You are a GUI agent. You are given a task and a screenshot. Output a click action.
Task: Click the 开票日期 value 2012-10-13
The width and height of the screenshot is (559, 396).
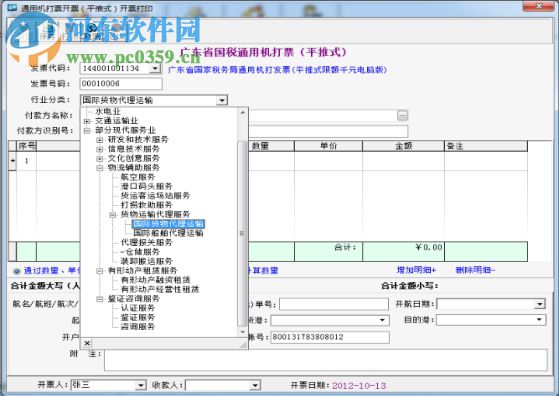[359, 386]
